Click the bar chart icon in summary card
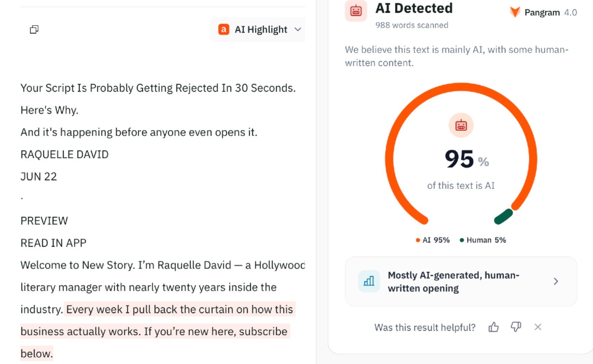The height and width of the screenshot is (364, 593). coord(369,281)
